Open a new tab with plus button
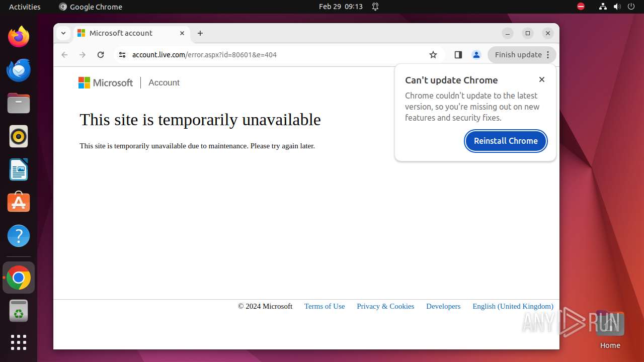The height and width of the screenshot is (362, 644). click(200, 33)
